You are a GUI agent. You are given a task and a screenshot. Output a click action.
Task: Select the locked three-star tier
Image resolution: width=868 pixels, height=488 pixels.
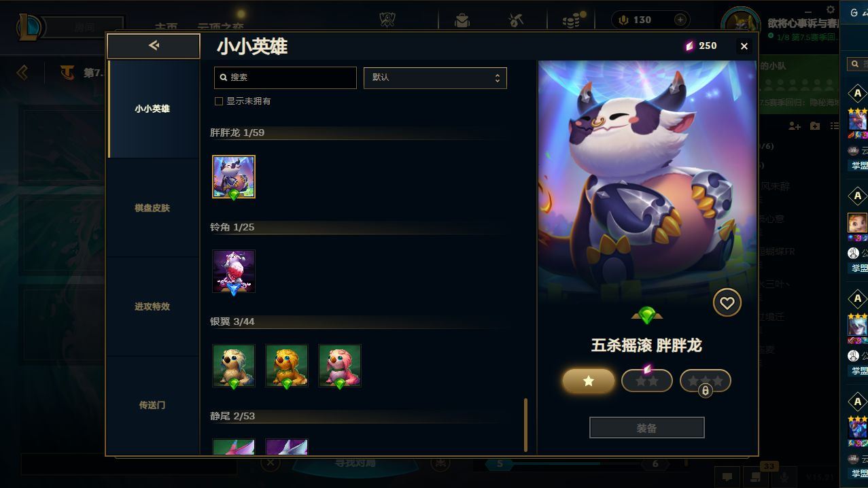(x=706, y=381)
